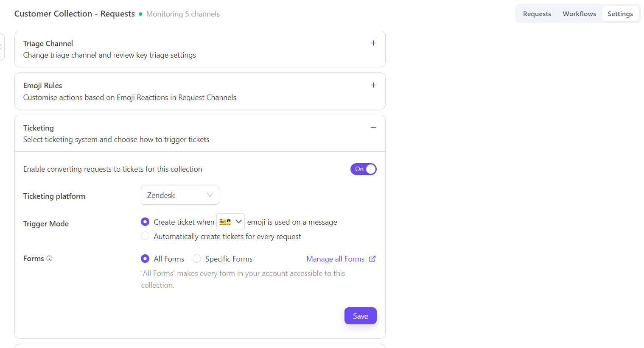Click the ticket emoji icon in trigger selector
Image resolution: width=644 pixels, height=348 pixels.
coord(225,222)
